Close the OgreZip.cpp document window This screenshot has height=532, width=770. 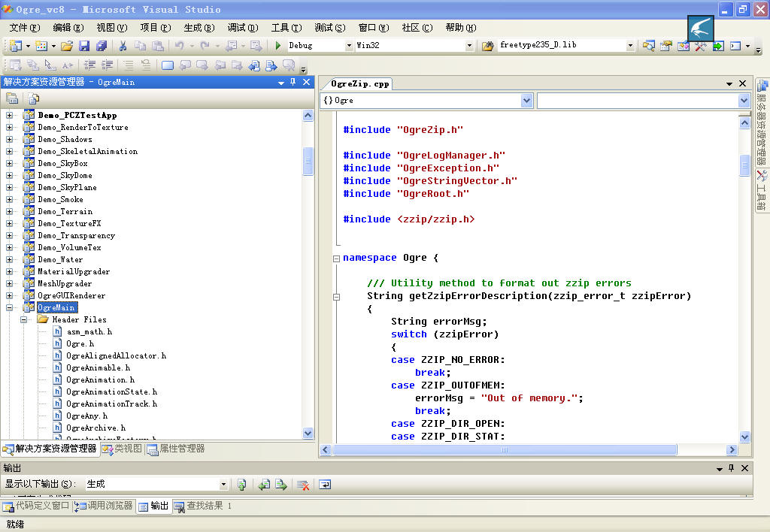[743, 84]
